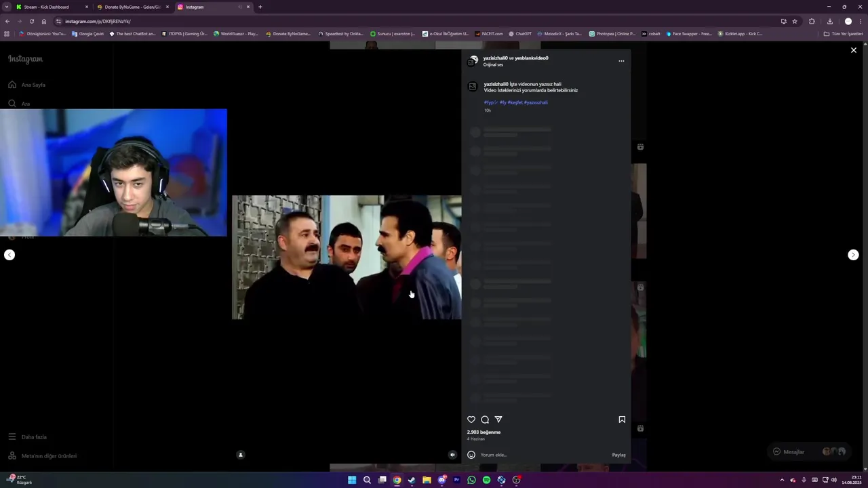Screen dimensions: 868x488
Task: Open Instagram 'Ara' search in sidebar
Action: click(19, 104)
